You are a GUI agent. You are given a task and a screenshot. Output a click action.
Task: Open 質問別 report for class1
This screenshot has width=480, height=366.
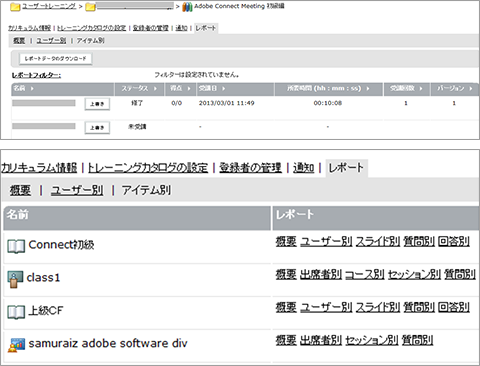click(460, 274)
